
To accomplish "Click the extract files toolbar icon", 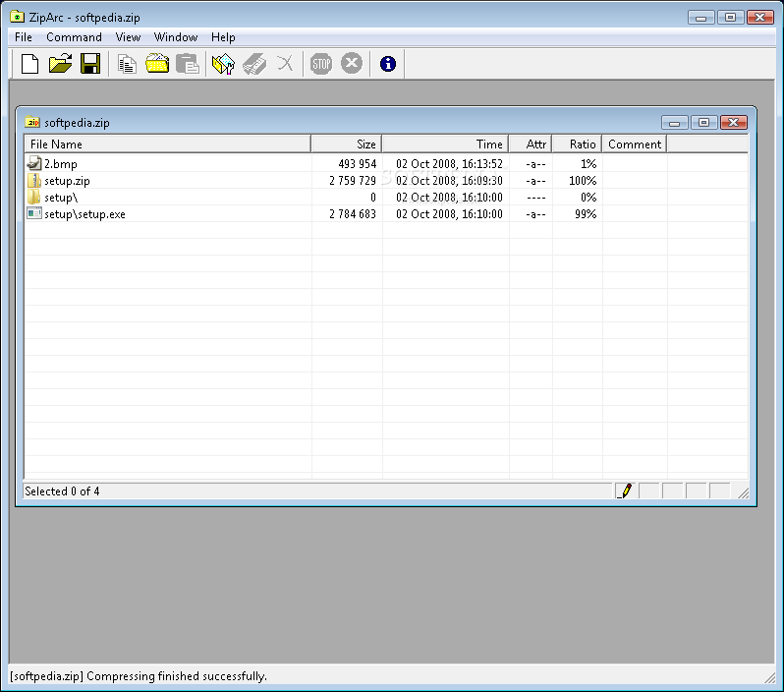I will [x=223, y=64].
